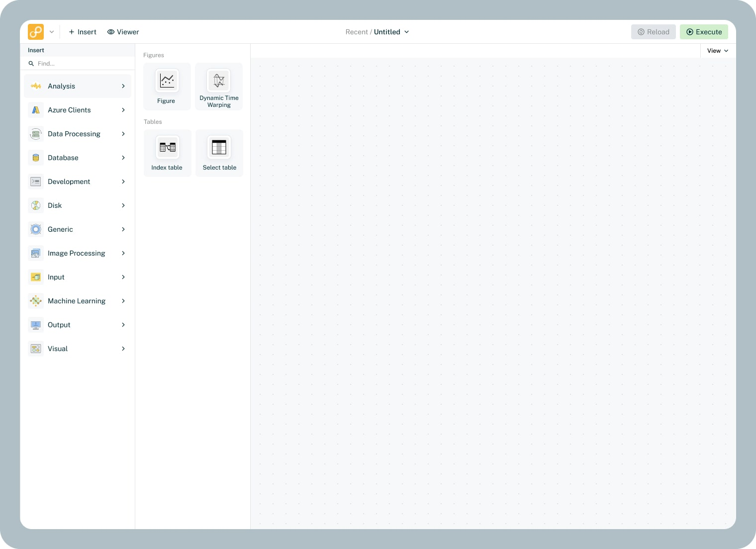The height and width of the screenshot is (549, 756).
Task: Expand the Azure Clients chevron
Action: point(123,110)
